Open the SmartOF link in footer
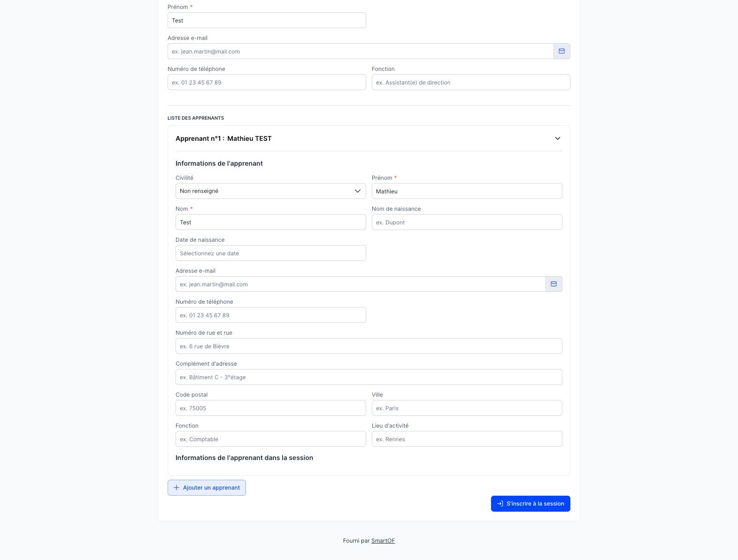The height and width of the screenshot is (560, 738). click(x=383, y=541)
